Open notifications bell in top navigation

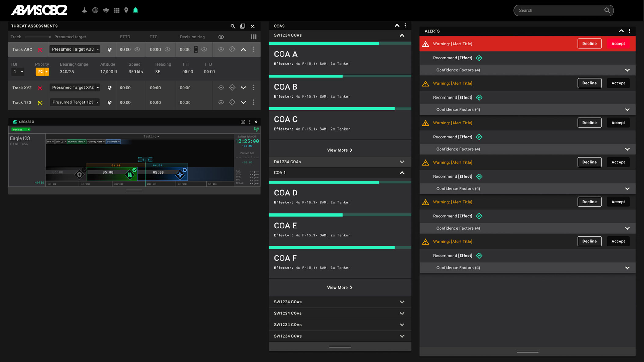point(136,10)
